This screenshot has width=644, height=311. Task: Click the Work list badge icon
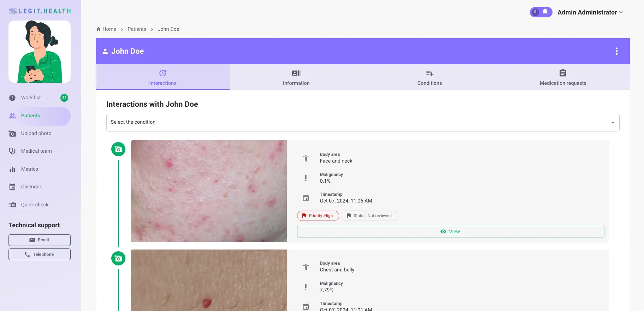pyautogui.click(x=12, y=98)
